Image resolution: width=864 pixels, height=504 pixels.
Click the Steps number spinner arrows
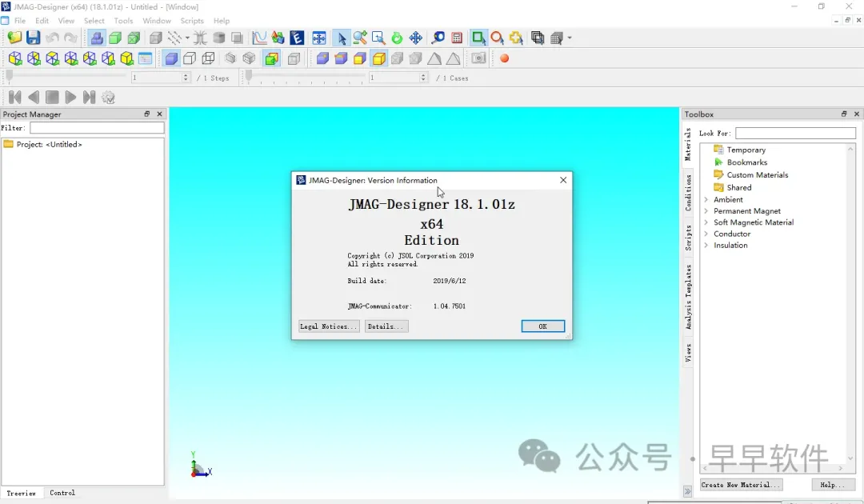[x=186, y=78]
